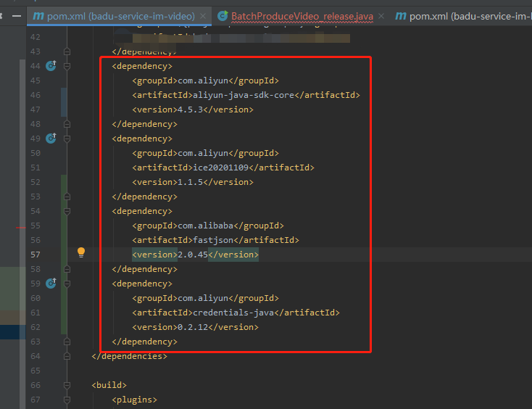This screenshot has width=532, height=409.
Task: Click line number 42 in the gutter
Action: tap(36, 37)
